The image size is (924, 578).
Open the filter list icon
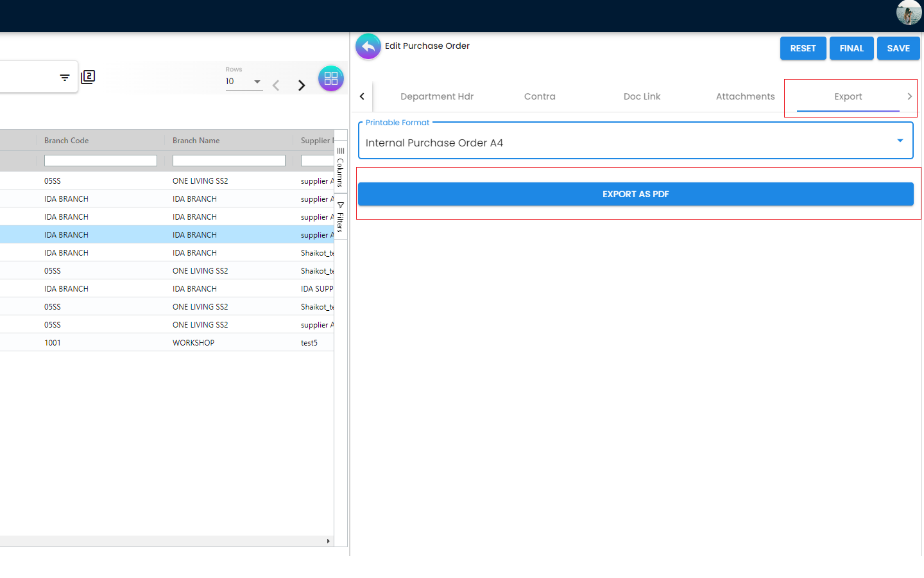65,78
